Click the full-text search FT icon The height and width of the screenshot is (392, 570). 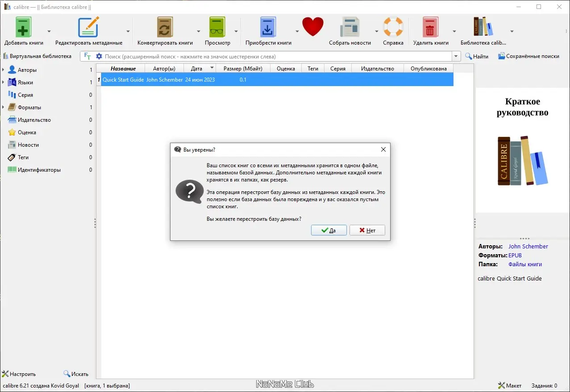tap(87, 56)
